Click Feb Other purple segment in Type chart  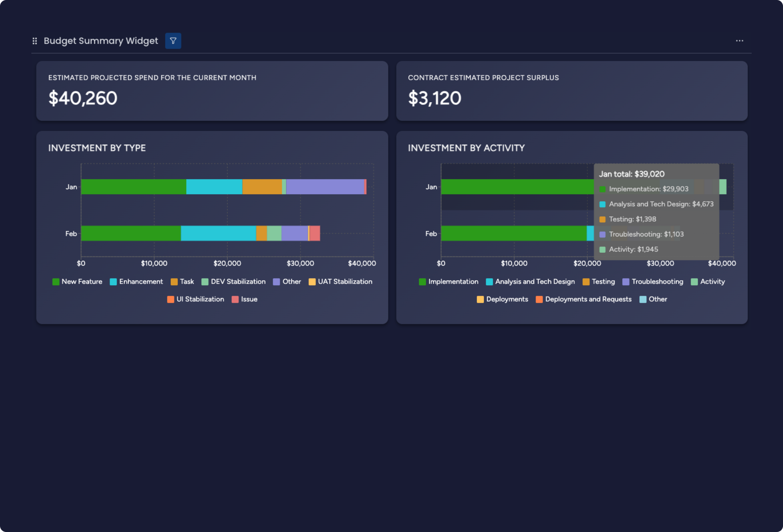coord(295,233)
